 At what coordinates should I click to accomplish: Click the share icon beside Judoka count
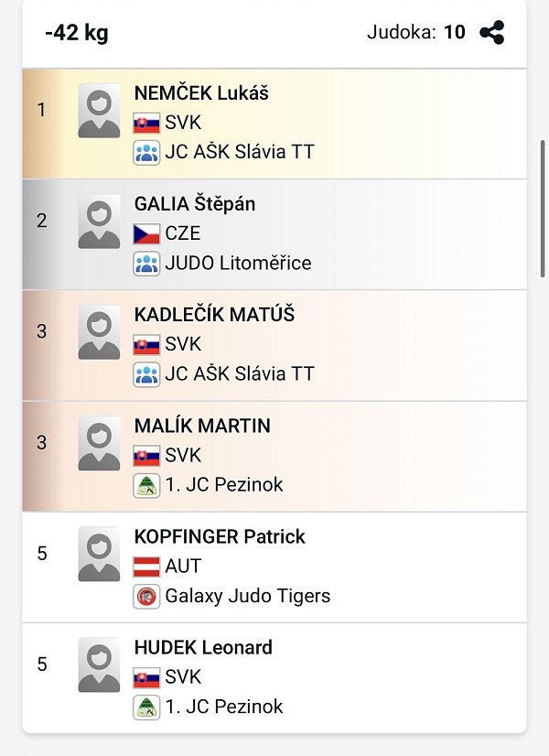492,33
